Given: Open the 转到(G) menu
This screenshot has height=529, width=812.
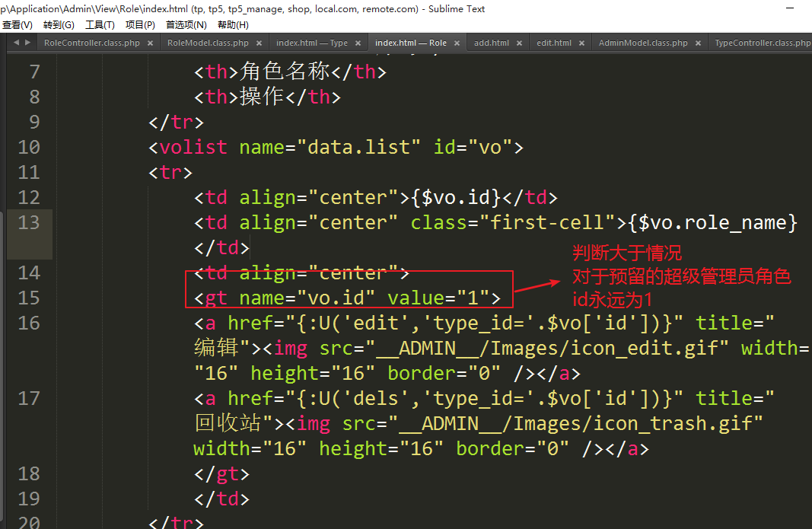Looking at the screenshot, I should 59,25.
